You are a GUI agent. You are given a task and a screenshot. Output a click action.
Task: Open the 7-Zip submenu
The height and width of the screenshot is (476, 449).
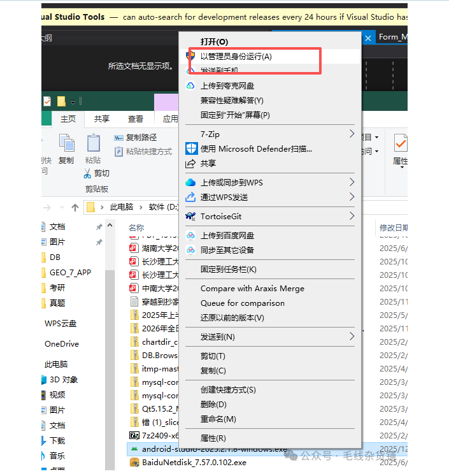tap(210, 134)
